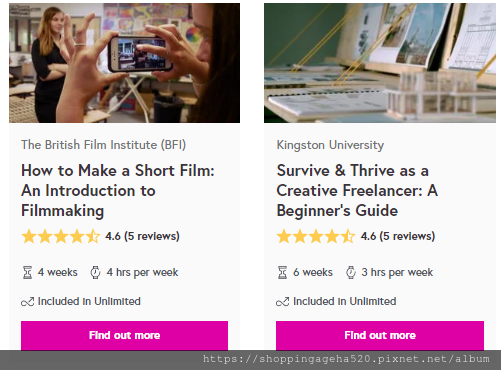
Task: Click star rating on Creative Freelancer course
Action: point(316,236)
